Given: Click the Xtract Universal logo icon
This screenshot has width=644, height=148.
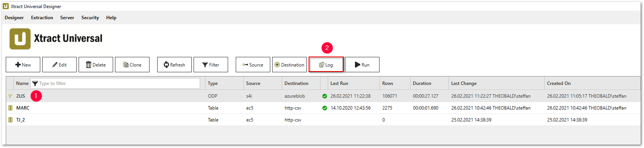Looking at the screenshot, I should point(20,39).
